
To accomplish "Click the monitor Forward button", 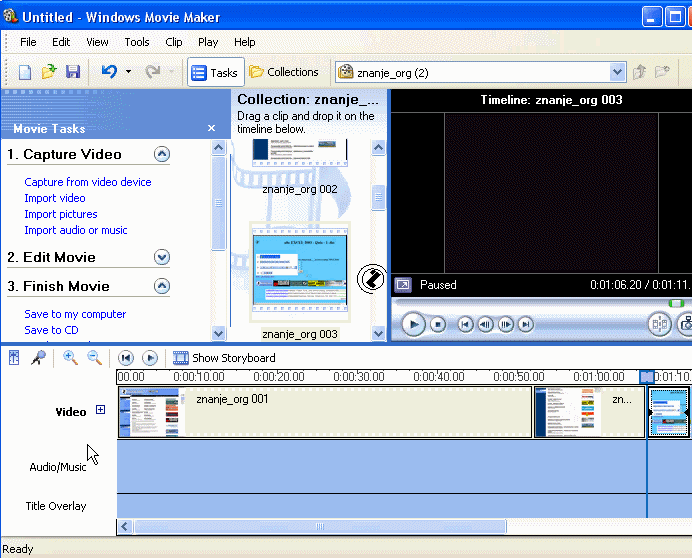I will pos(526,325).
